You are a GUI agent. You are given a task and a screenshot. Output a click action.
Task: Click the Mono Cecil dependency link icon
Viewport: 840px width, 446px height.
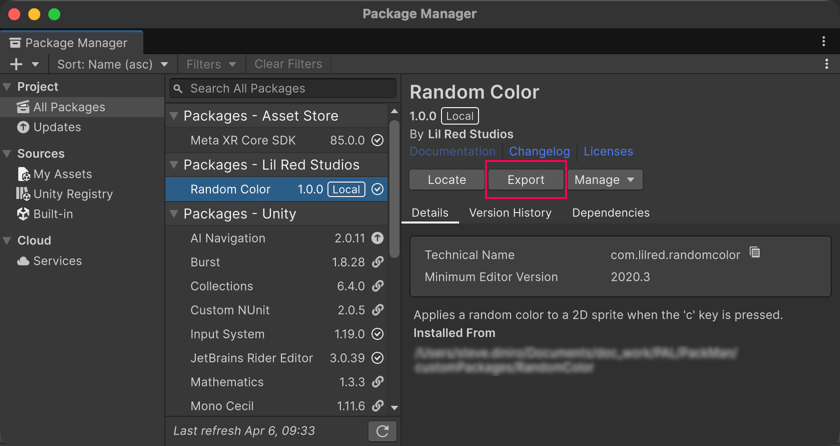tap(378, 406)
